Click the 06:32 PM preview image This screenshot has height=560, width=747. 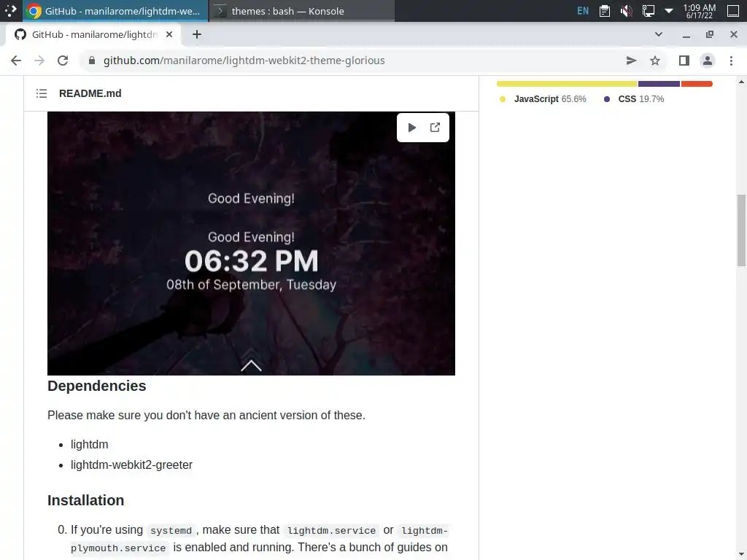[x=251, y=244]
